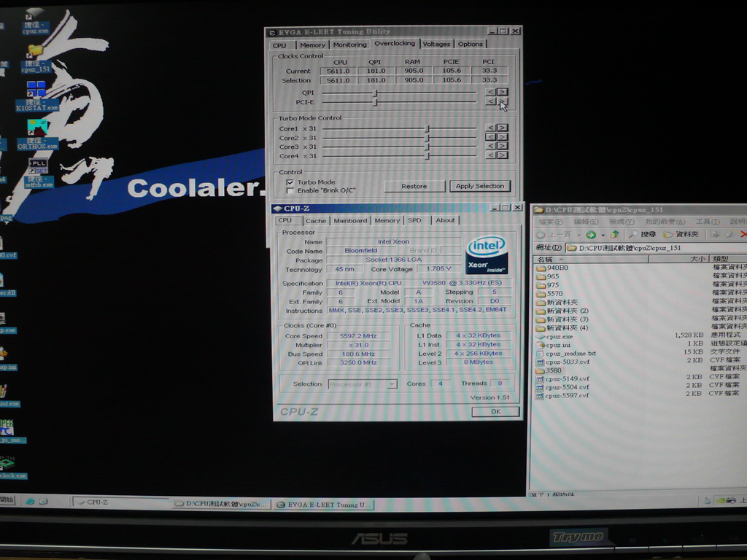747x560 pixels.
Task: Toggle the Folders view button in Explorer toolbar
Action: point(681,234)
